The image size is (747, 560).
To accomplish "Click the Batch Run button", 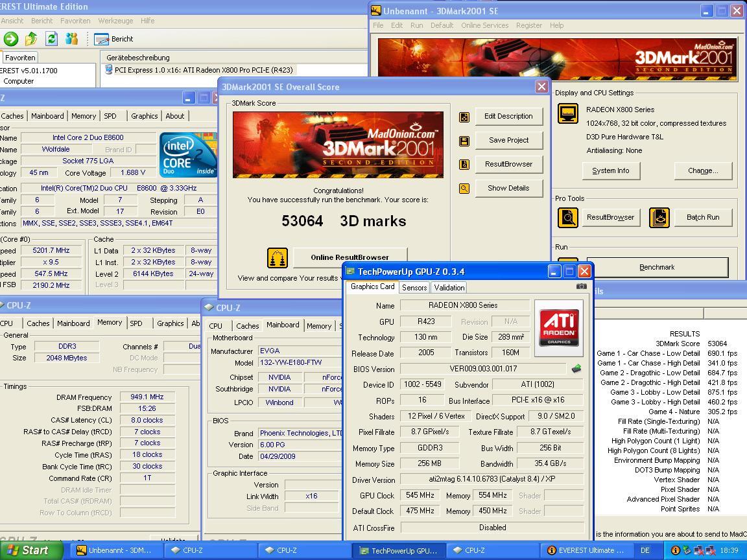I will tap(703, 217).
